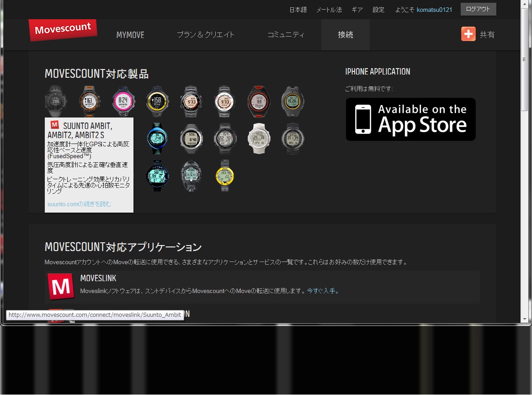The width and height of the screenshot is (532, 395).
Task: Select the yellow dive watch
Action: pyautogui.click(x=225, y=176)
